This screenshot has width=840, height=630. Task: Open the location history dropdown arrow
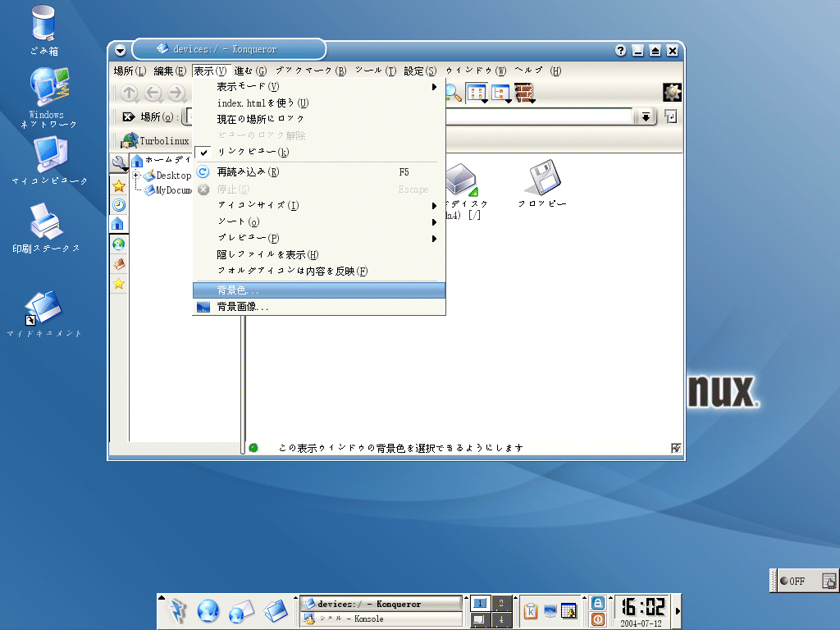pyautogui.click(x=646, y=116)
